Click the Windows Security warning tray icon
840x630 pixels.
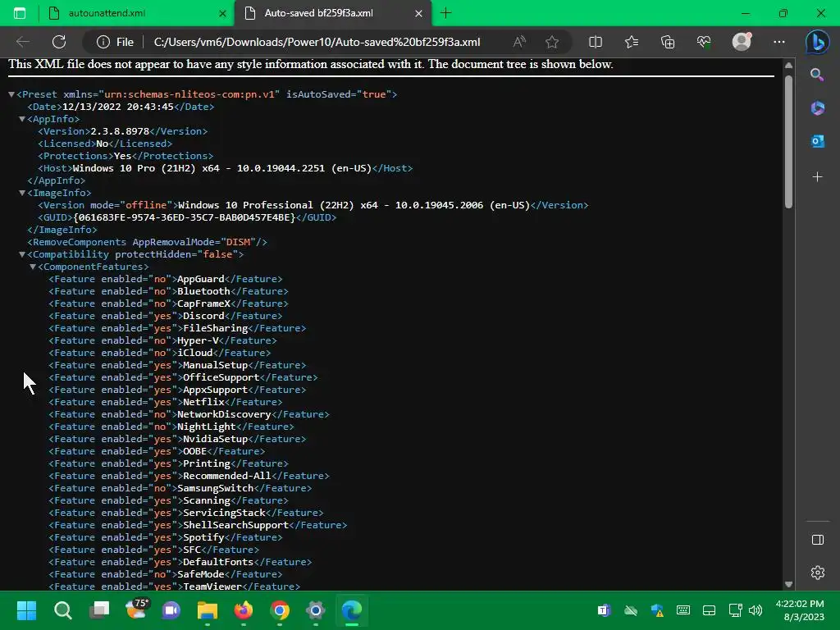click(657, 610)
